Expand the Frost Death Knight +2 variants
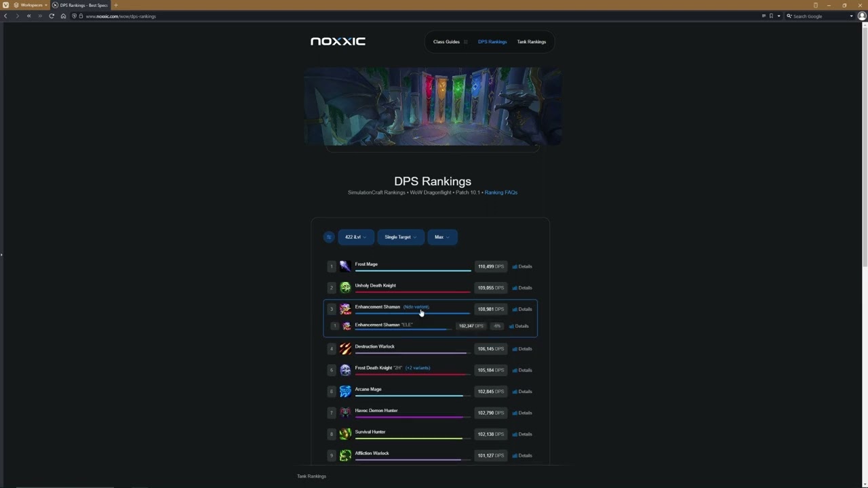This screenshot has width=868, height=488. coord(418,368)
